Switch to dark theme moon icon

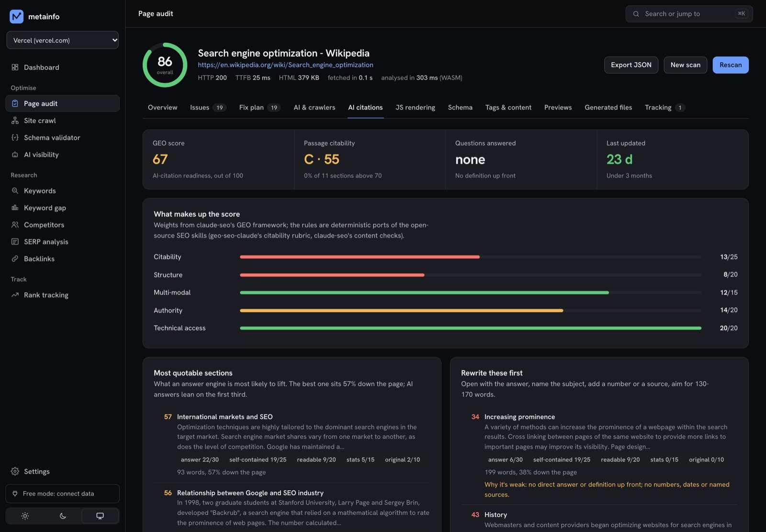[63, 516]
